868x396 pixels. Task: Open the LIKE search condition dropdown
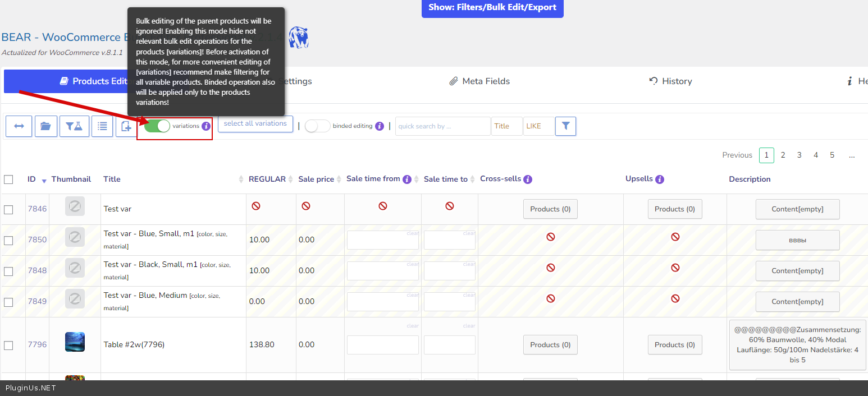(x=538, y=126)
